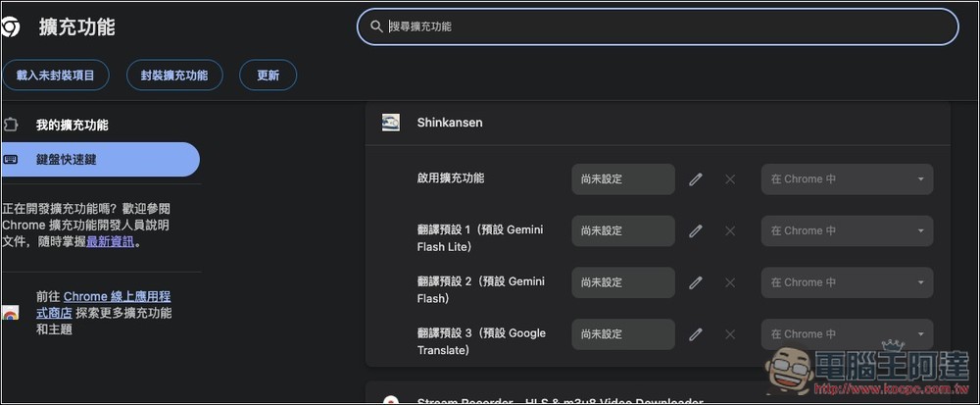Open Chrome 線上應用程式商店 link
Image resolution: width=980 pixels, height=405 pixels.
103,304
